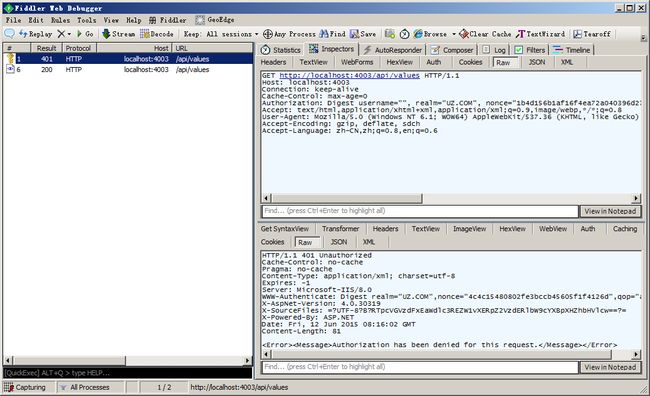The height and width of the screenshot is (396, 650).
Task: Switch to the AutoResponder tab
Action: 393,50
